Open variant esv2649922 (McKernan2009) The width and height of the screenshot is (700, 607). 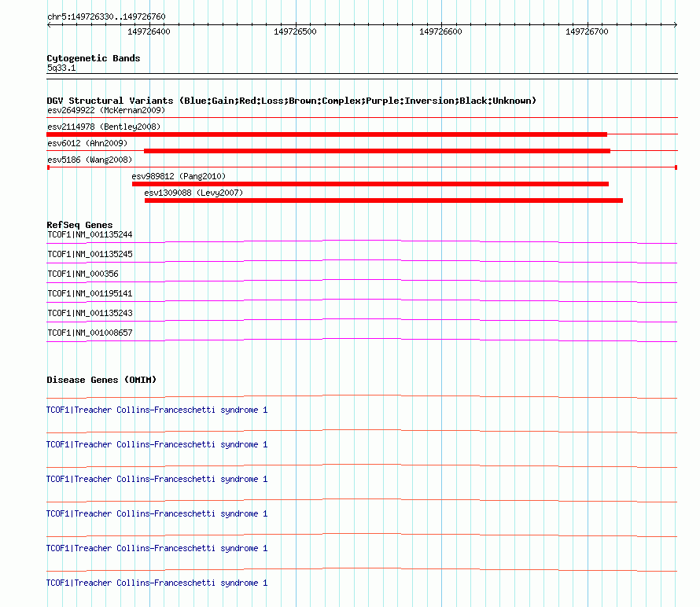pos(106,110)
